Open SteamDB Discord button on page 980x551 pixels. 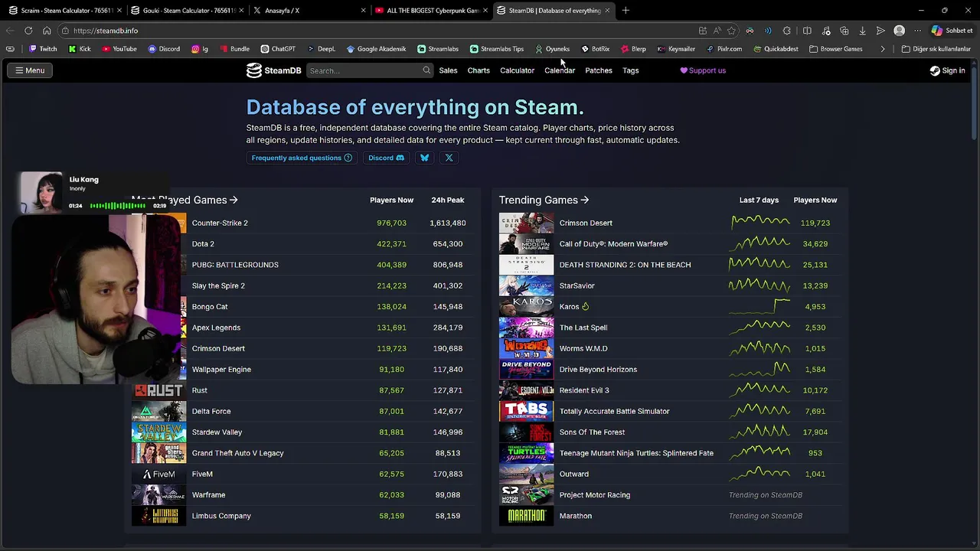[386, 158]
